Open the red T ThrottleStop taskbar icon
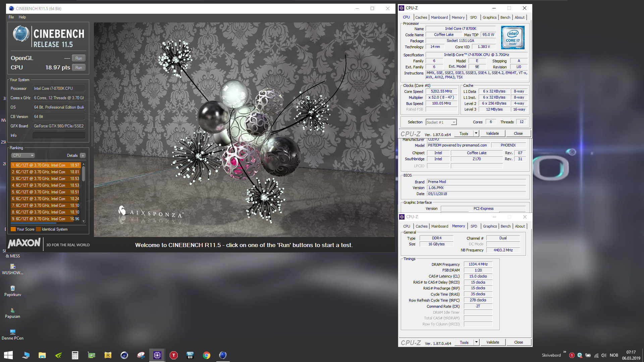The width and height of the screenshot is (644, 362). [x=174, y=355]
